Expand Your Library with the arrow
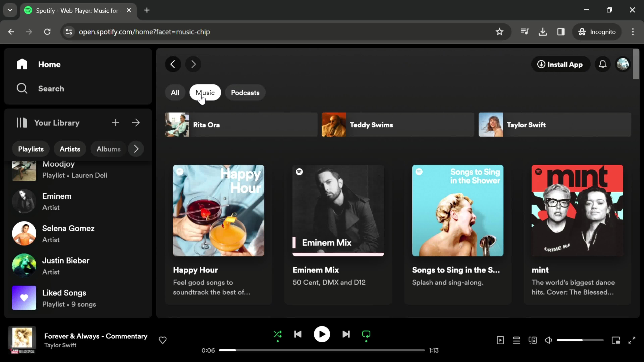Viewport: 644px width, 362px height. click(136, 123)
